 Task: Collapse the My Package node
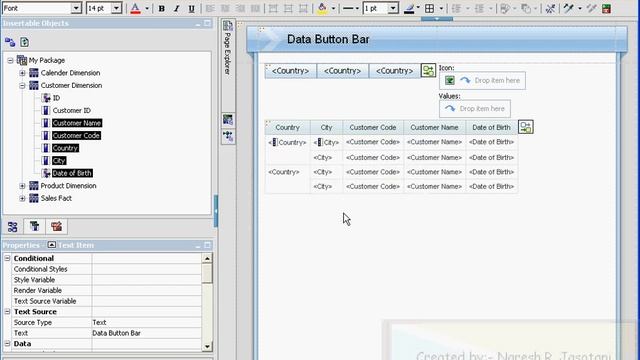(x=11, y=60)
